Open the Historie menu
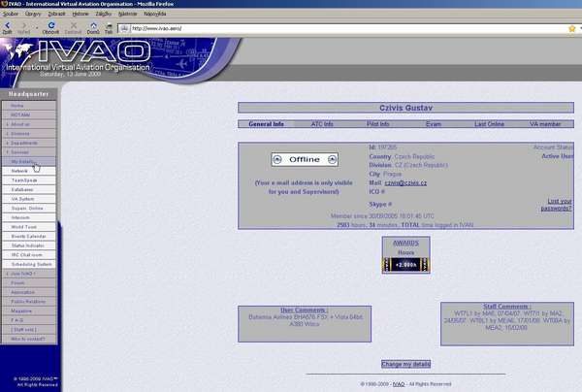The image size is (582, 392). [x=81, y=14]
